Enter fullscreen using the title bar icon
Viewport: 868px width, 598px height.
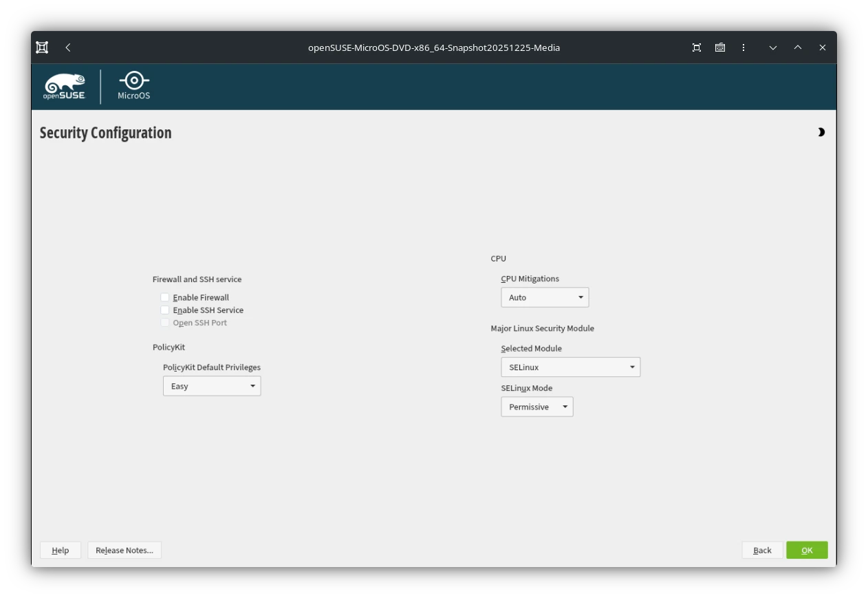[696, 47]
